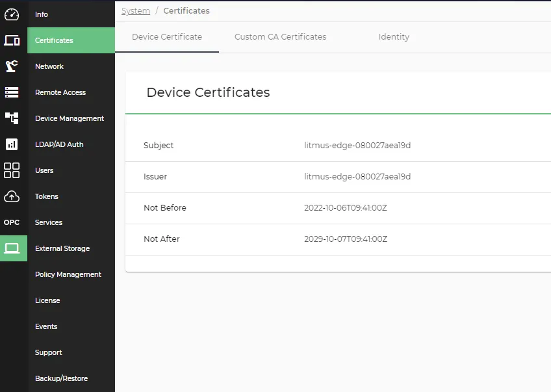Viewport: 551px width, 392px height.
Task: Select the robot arm icon in sidebar
Action: tap(12, 66)
